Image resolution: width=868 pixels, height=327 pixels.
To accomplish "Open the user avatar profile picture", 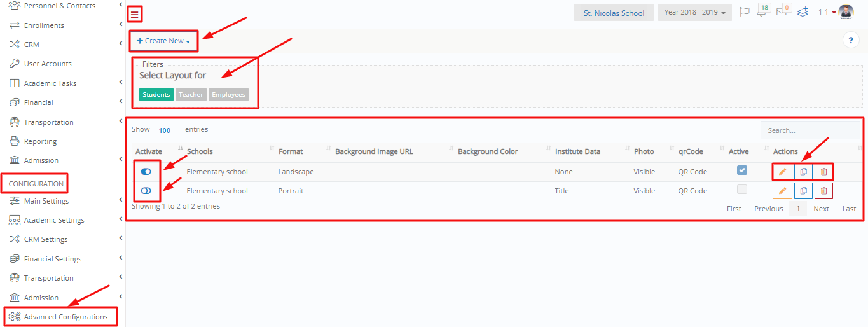I will pyautogui.click(x=846, y=12).
